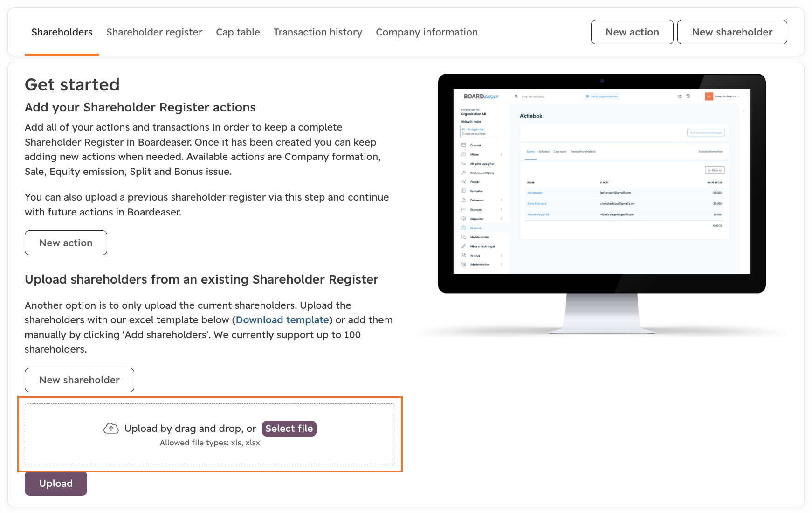Click New shareholder below upload description

click(79, 380)
